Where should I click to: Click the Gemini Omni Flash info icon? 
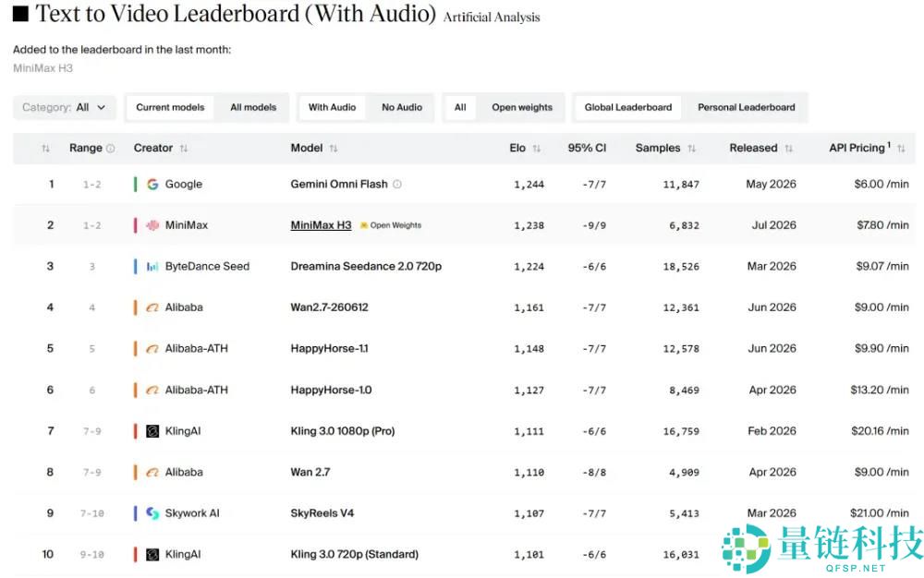click(397, 185)
